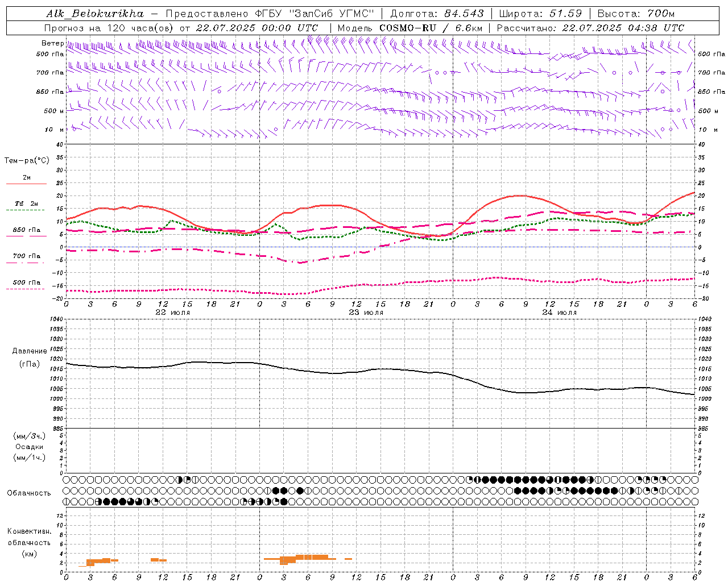Click legend line sample under 2м label
The width and height of the screenshot is (728, 582).
26,184
